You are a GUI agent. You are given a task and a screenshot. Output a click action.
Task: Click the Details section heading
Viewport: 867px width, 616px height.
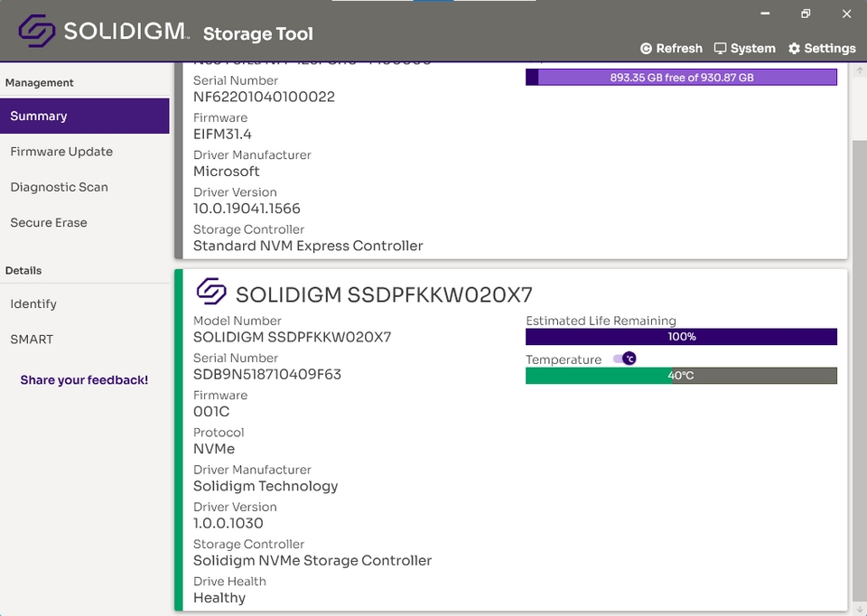point(23,271)
